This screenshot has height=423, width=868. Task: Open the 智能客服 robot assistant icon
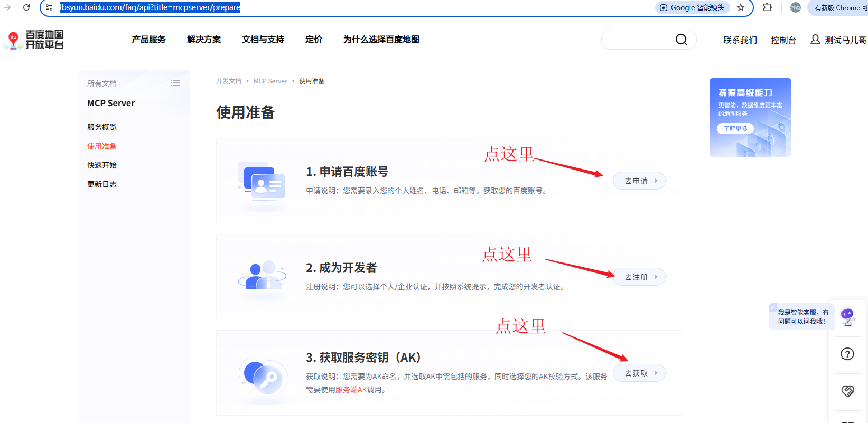point(848,317)
